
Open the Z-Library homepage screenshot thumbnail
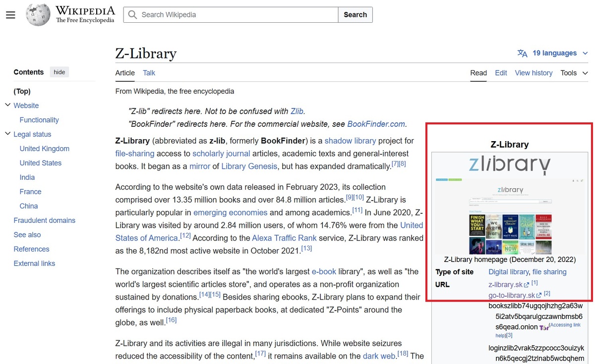coord(510,216)
